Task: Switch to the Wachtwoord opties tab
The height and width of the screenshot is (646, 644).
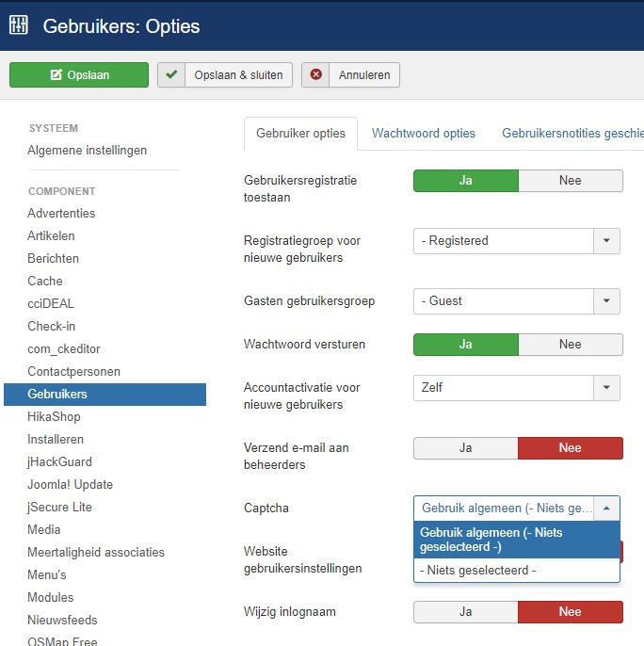Action: (424, 134)
